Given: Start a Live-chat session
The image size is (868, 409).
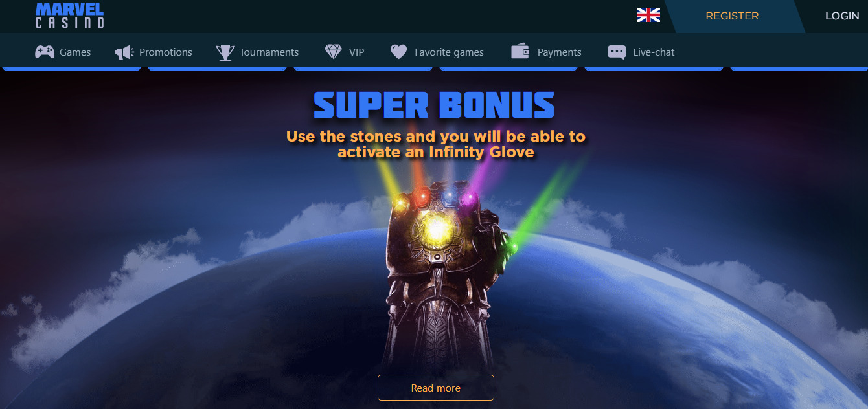Looking at the screenshot, I should click(654, 52).
